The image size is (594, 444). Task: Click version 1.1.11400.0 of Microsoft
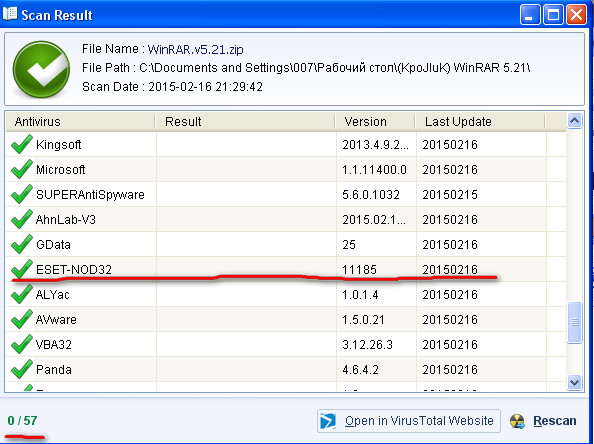point(374,169)
